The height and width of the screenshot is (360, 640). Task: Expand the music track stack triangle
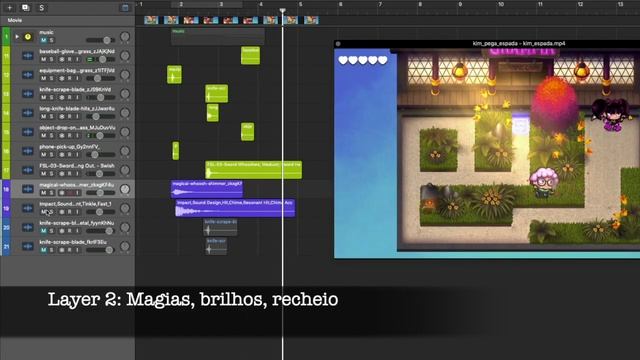coord(17,37)
